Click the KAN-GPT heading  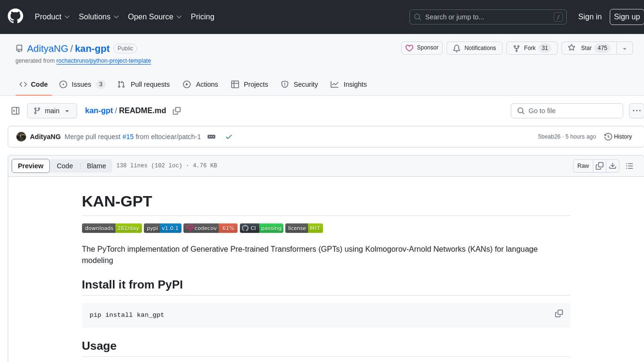point(117,201)
